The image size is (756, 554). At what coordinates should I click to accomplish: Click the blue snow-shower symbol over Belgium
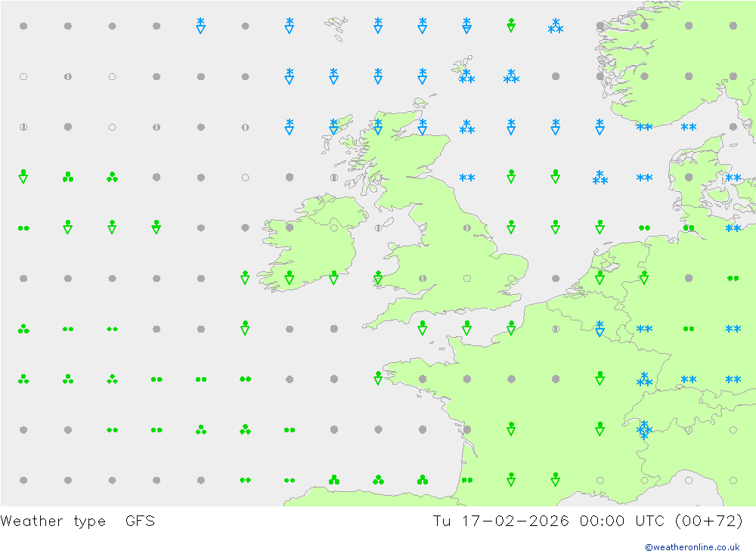[600, 328]
